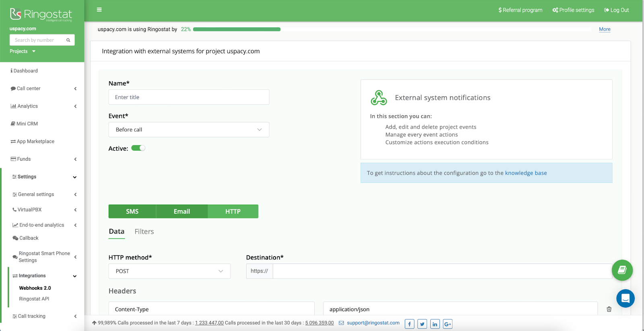644x331 pixels.
Task: Delete the Content-Type header with trash icon
Action: click(609, 309)
